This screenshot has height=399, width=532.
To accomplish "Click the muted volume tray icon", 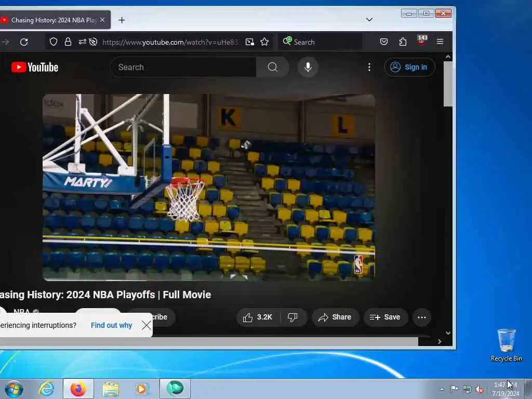I will tap(480, 389).
